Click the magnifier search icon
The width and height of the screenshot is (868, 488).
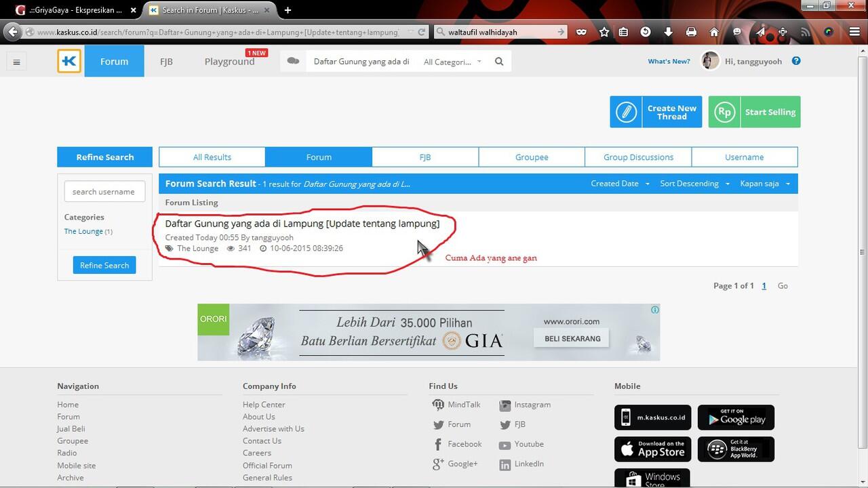point(499,62)
